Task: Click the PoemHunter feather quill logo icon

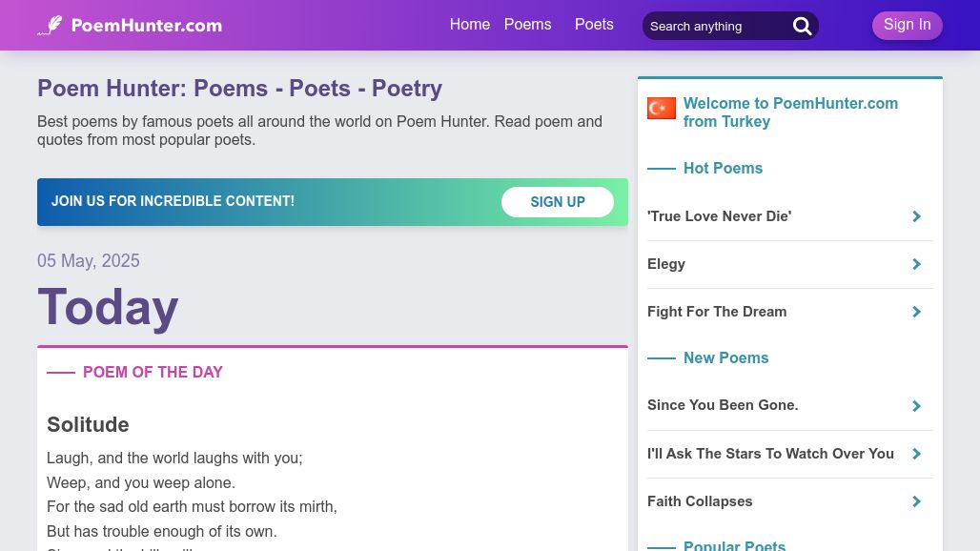Action: (50, 26)
